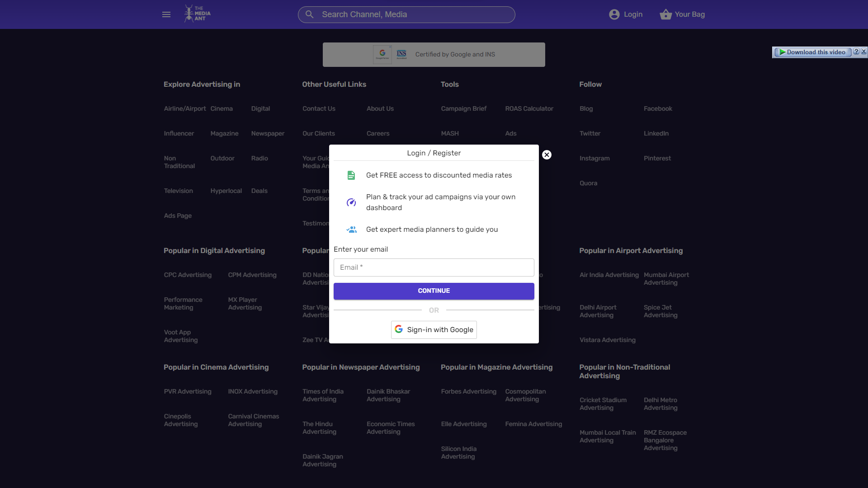Open the ROAS Calculator link

pos(529,109)
